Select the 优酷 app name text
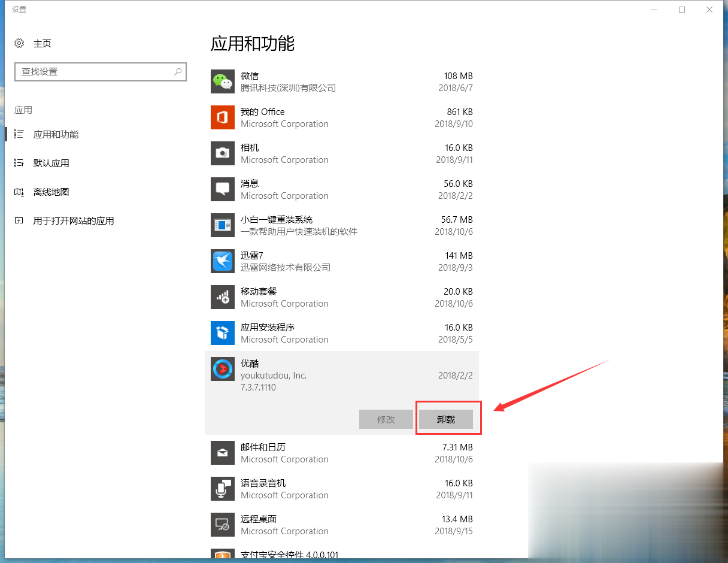The height and width of the screenshot is (563, 728). click(x=250, y=363)
